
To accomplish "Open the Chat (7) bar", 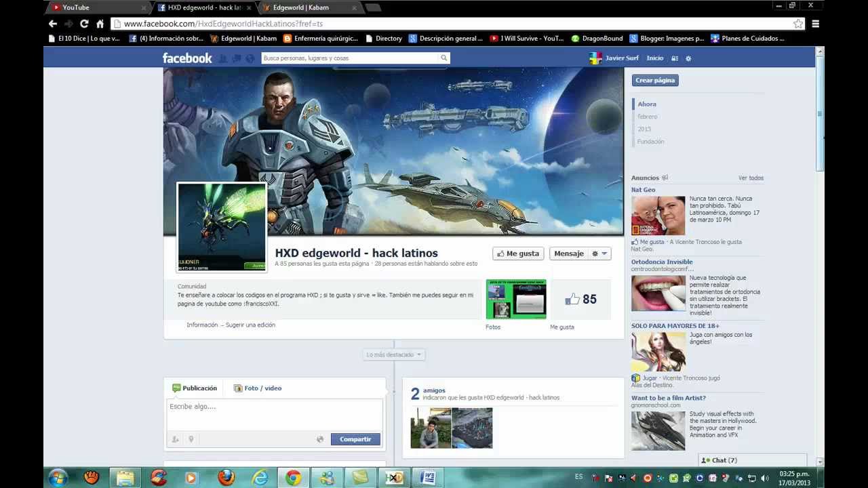I will pyautogui.click(x=753, y=460).
